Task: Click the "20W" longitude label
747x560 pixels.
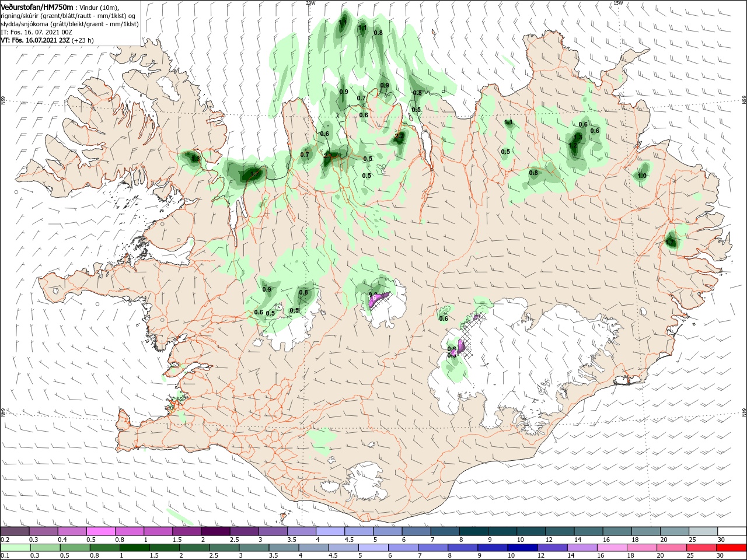Action: tap(310, 3)
